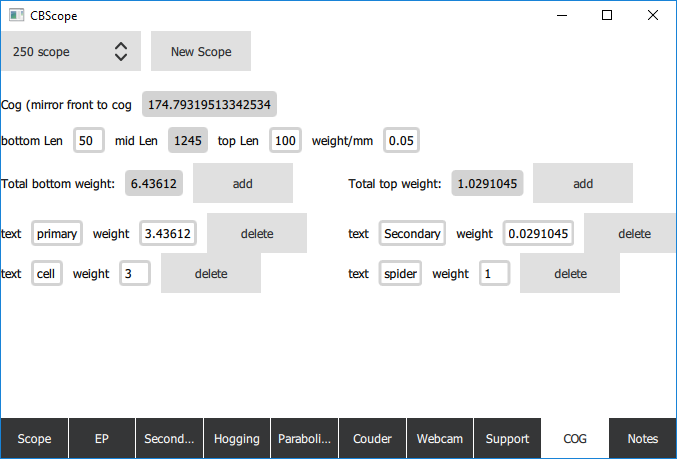Click the 'mid Len' label
Viewport: 677px width, 459px height.
tap(136, 141)
